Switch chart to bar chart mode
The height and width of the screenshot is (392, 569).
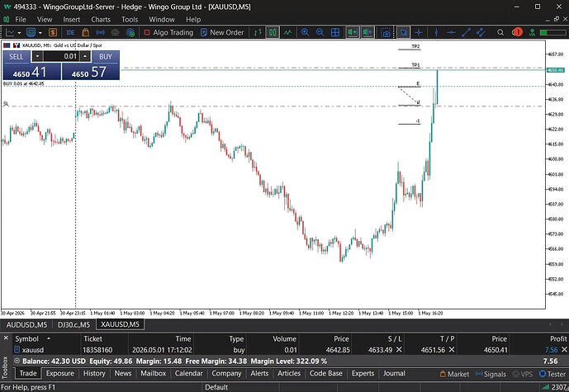point(258,33)
